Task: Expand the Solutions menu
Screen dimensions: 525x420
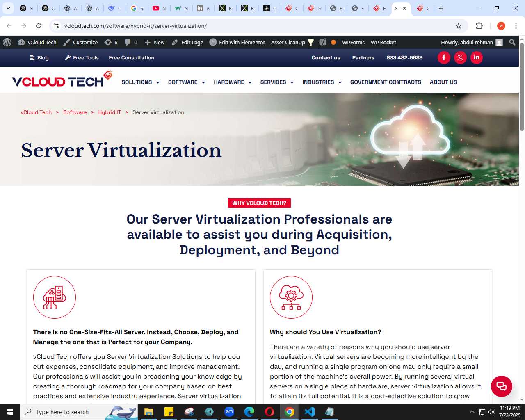Action: point(140,82)
